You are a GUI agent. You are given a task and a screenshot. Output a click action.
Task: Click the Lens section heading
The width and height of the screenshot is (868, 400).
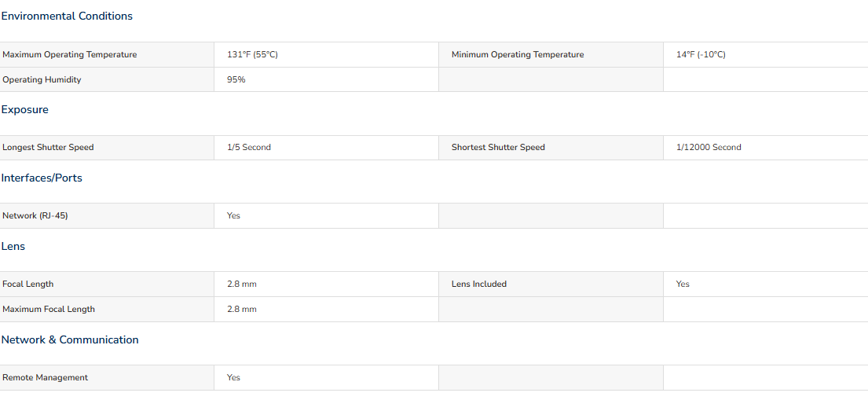click(13, 247)
